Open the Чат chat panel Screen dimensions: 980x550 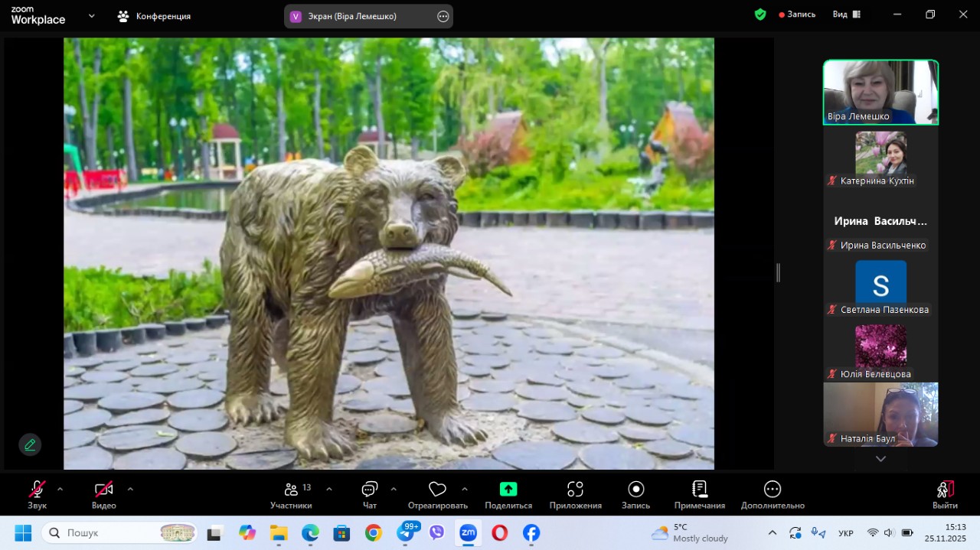pos(370,490)
